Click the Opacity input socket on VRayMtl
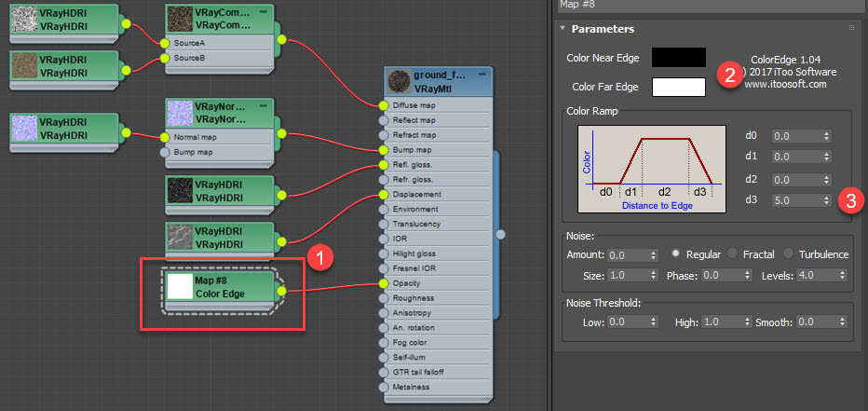Image resolution: width=868 pixels, height=411 pixels. tap(384, 283)
